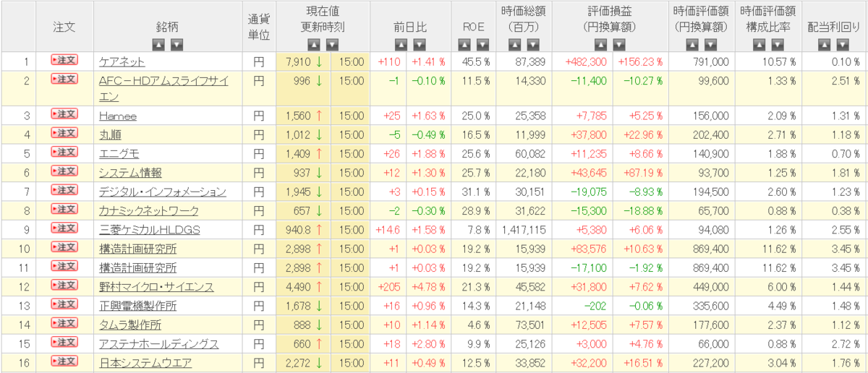Open the タムラ製作所 stock link
Viewport: 868px width, 373px height.
pyautogui.click(x=129, y=325)
